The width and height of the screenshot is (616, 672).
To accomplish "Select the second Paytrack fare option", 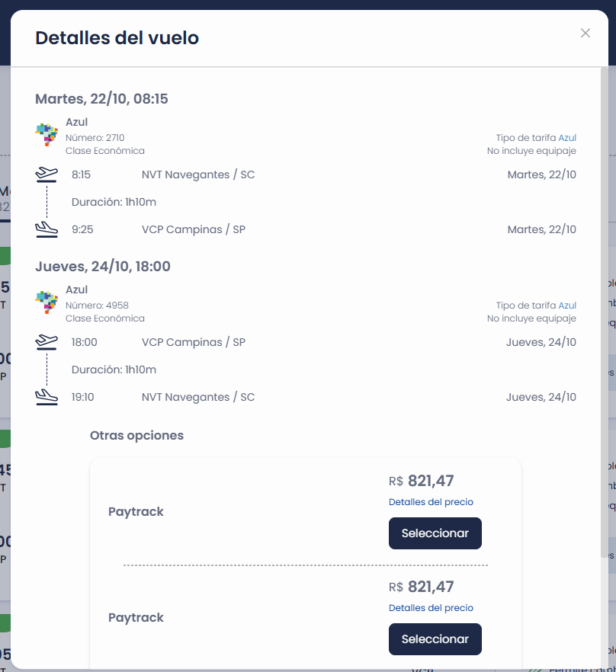I will [435, 639].
